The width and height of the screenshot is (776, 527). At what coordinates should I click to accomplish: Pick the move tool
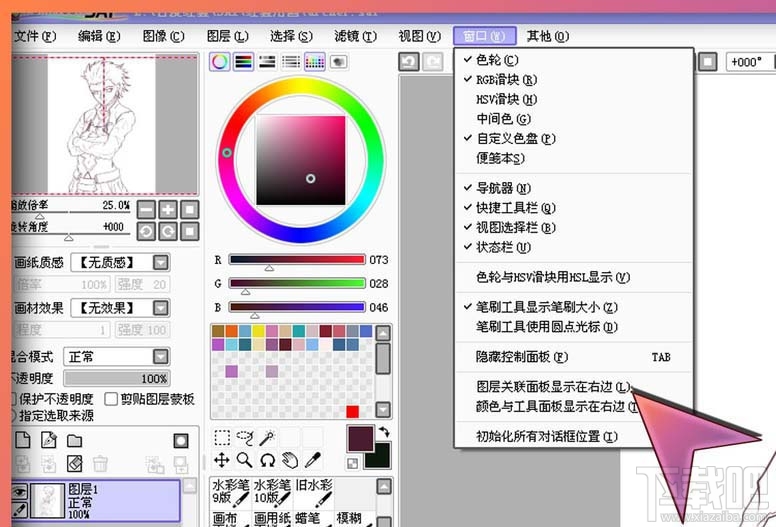(222, 460)
